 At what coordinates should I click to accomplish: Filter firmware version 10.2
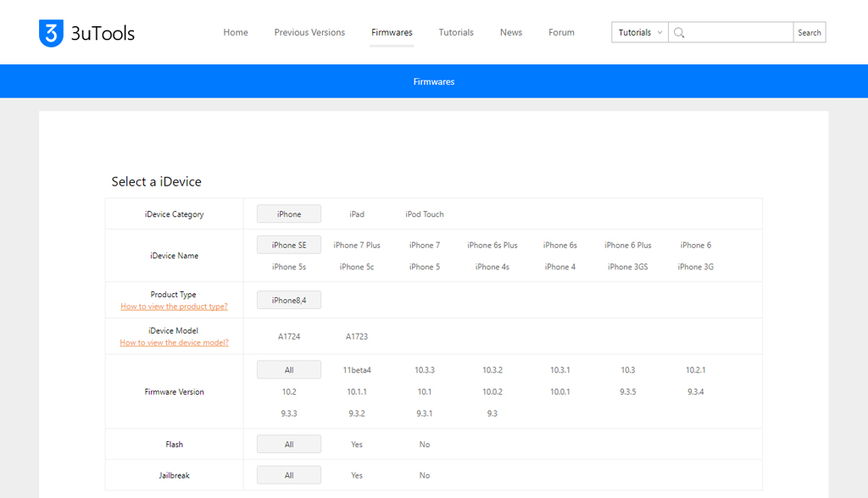click(289, 392)
